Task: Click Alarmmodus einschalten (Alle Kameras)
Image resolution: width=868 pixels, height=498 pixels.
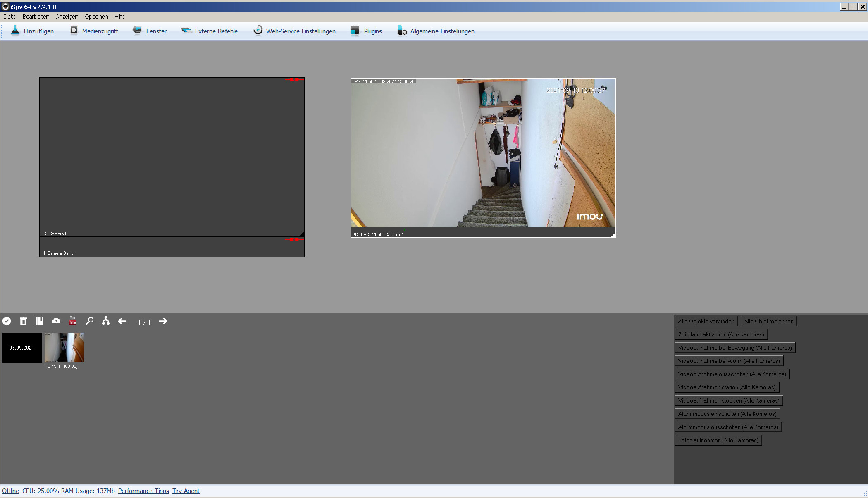Action: [x=727, y=414]
